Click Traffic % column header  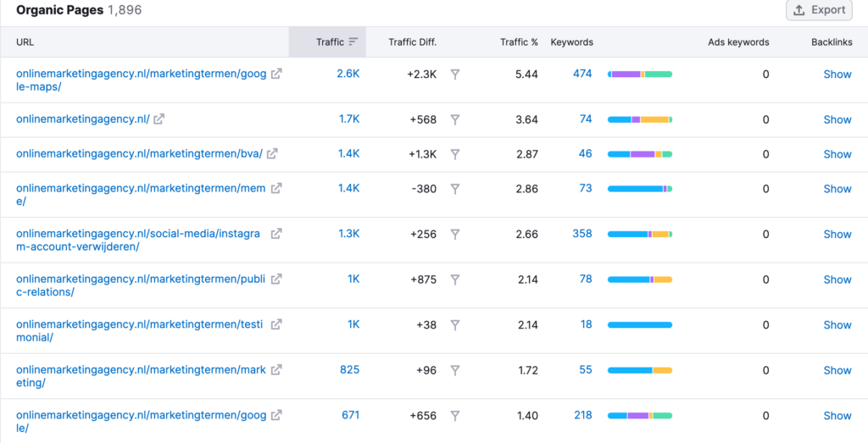[x=520, y=42]
